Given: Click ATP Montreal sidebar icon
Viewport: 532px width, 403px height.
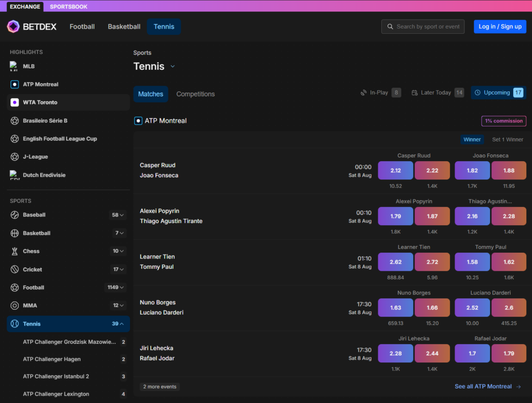Looking at the screenshot, I should click(x=15, y=84).
